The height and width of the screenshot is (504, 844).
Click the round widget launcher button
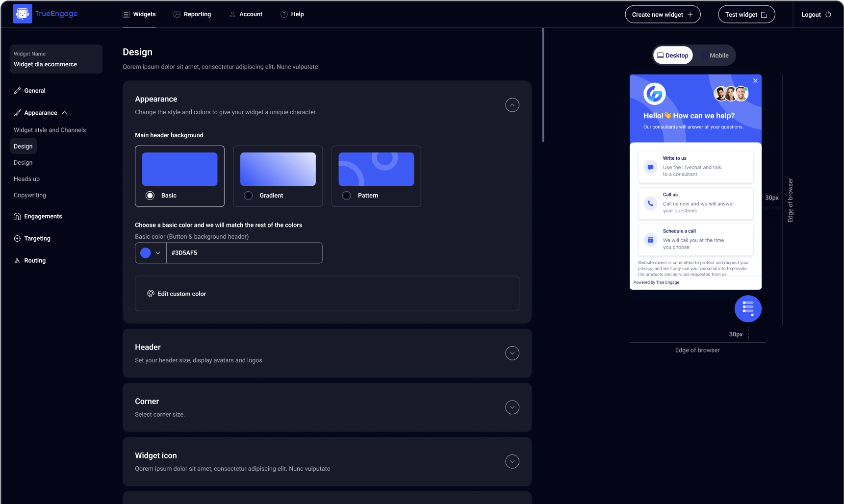748,309
